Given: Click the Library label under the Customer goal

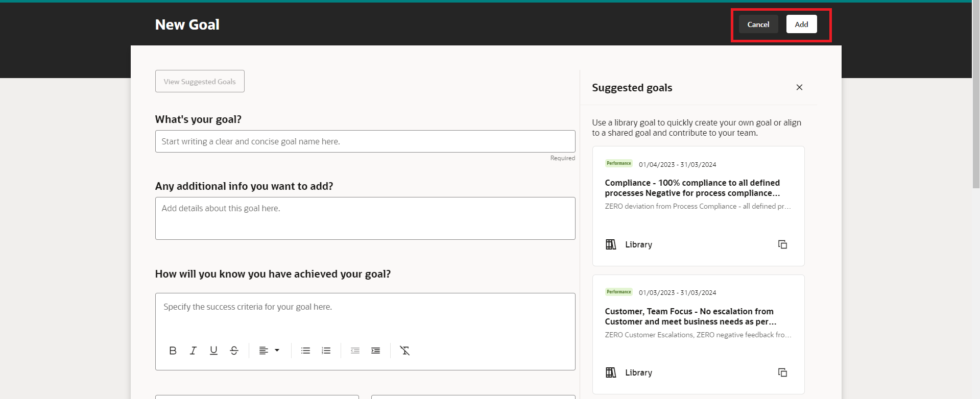Looking at the screenshot, I should click(x=638, y=372).
